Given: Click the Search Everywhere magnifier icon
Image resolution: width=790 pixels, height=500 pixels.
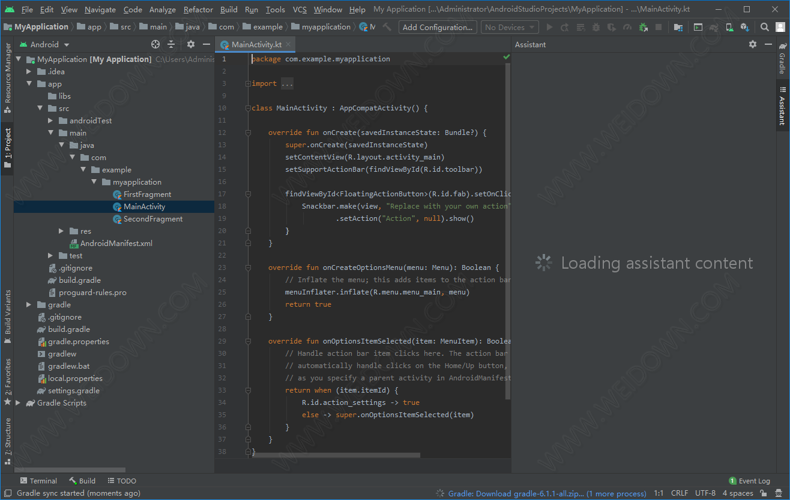Looking at the screenshot, I should pyautogui.click(x=765, y=27).
